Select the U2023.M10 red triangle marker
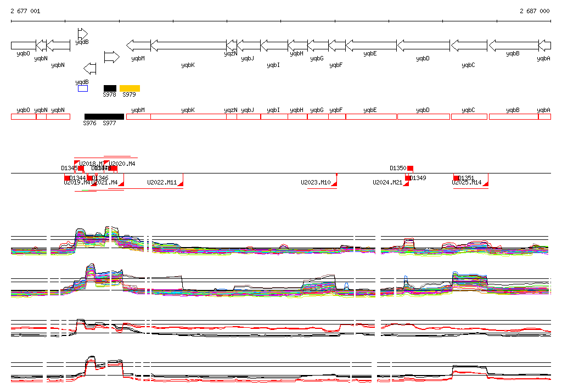The height and width of the screenshot is (392, 562). click(x=334, y=183)
